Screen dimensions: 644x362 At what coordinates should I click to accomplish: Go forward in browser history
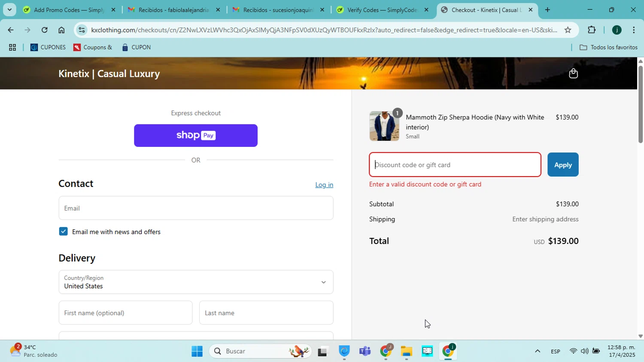pos(27,30)
